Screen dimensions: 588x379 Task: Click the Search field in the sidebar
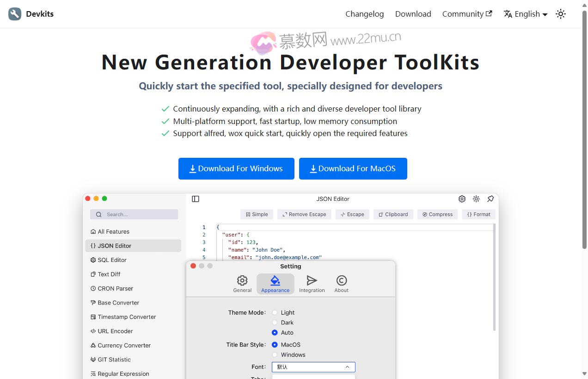(134, 214)
